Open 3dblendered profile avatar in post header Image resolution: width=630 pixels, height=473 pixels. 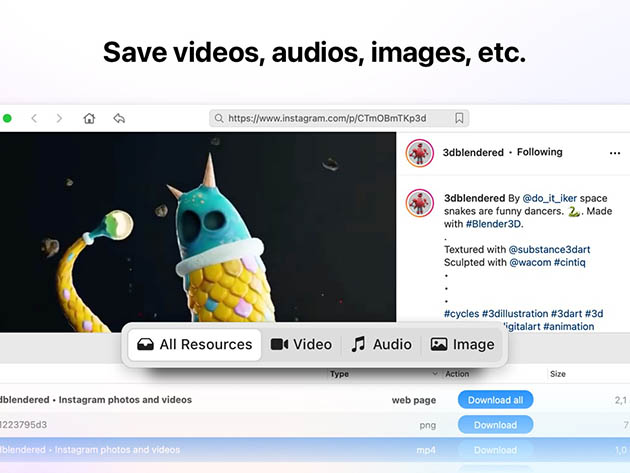419,153
